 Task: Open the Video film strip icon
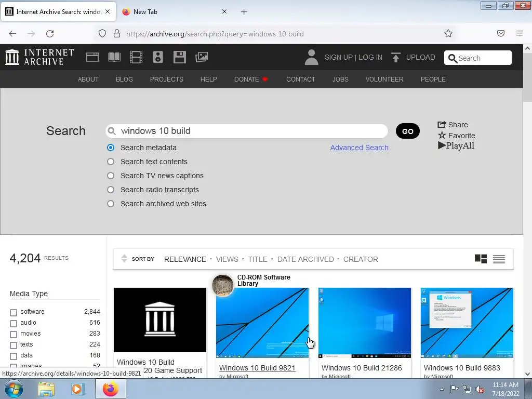pyautogui.click(x=136, y=57)
